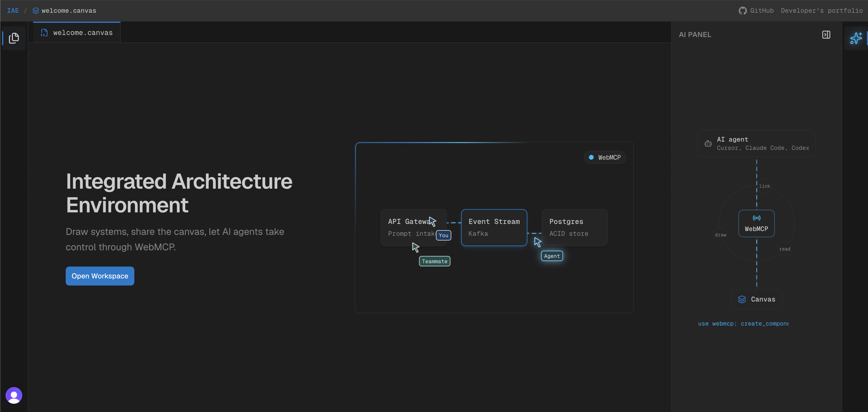Select the Postgres ACID store node
This screenshot has width=868, height=412.
pos(574,227)
